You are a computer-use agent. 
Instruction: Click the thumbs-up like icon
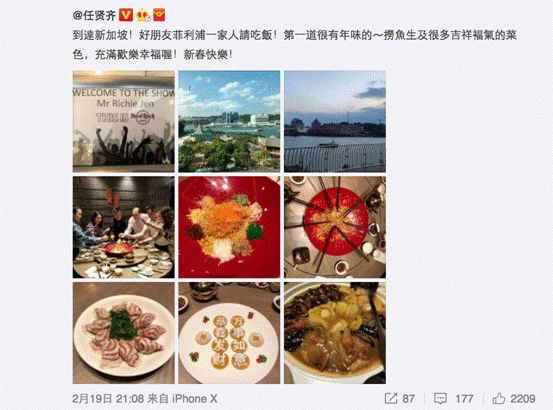tap(499, 399)
